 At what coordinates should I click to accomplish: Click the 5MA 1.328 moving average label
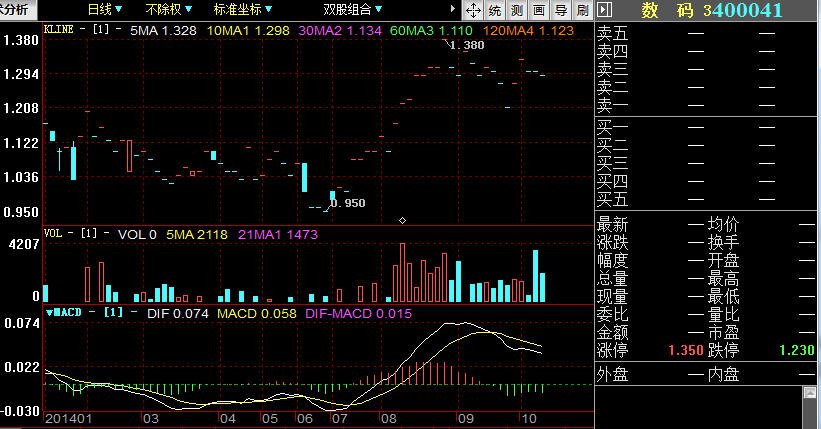click(x=163, y=31)
